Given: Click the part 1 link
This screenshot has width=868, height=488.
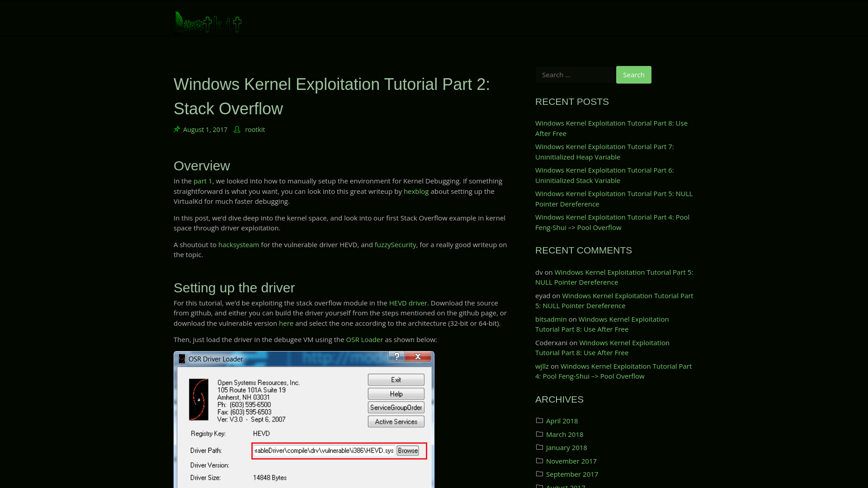Looking at the screenshot, I should click(x=203, y=181).
